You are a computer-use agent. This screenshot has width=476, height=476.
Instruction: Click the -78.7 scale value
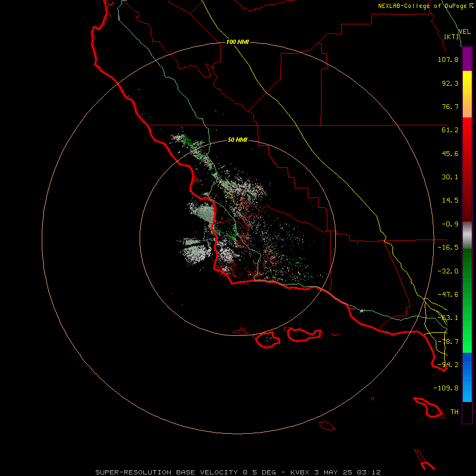[x=448, y=342]
